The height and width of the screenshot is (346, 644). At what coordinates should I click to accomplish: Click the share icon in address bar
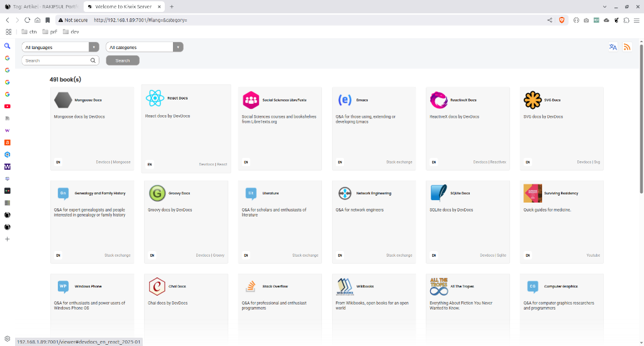(550, 20)
